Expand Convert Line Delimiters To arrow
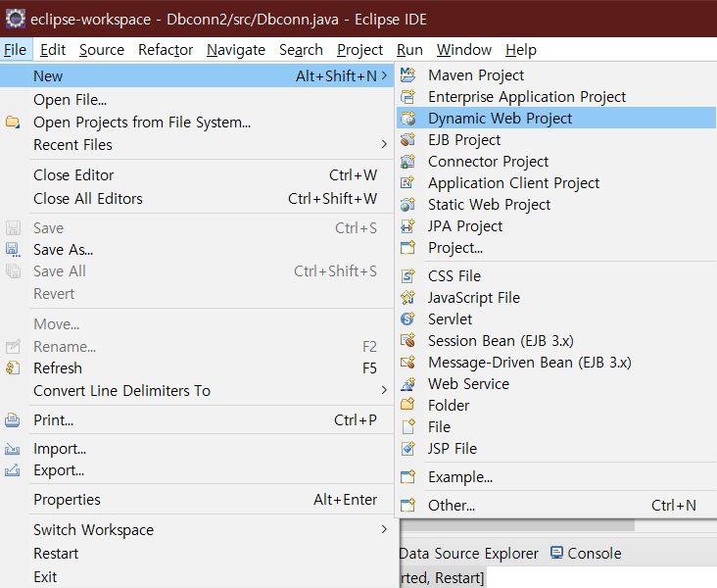The height and width of the screenshot is (588, 717). tap(384, 390)
